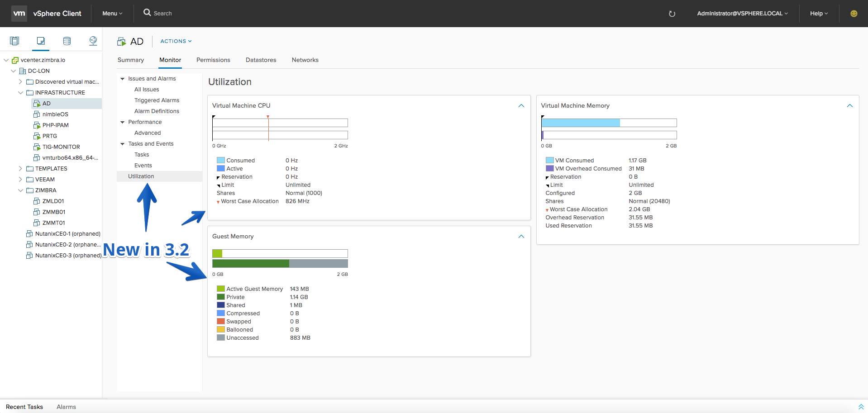Collapse the DC-LON datacenter node

coord(13,71)
